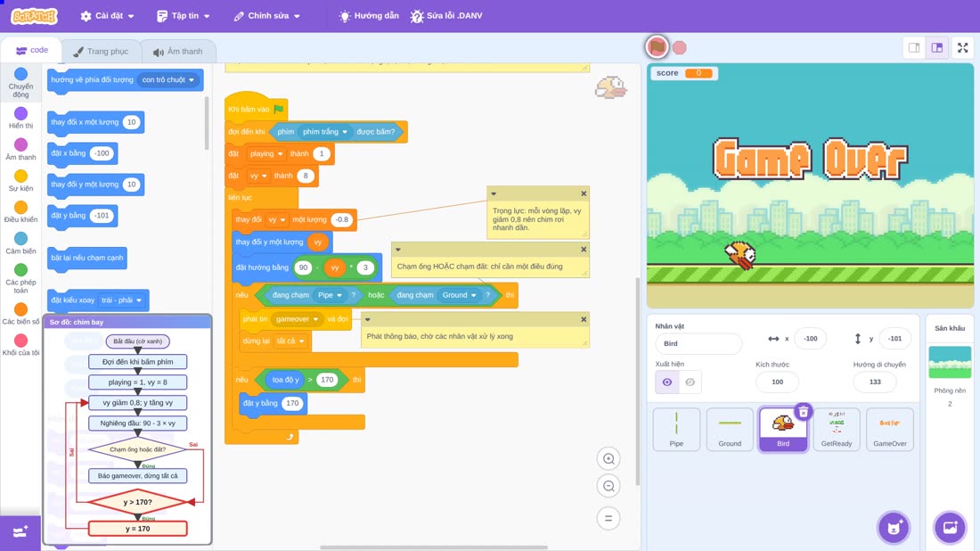Click the Scratch logo

[x=35, y=16]
